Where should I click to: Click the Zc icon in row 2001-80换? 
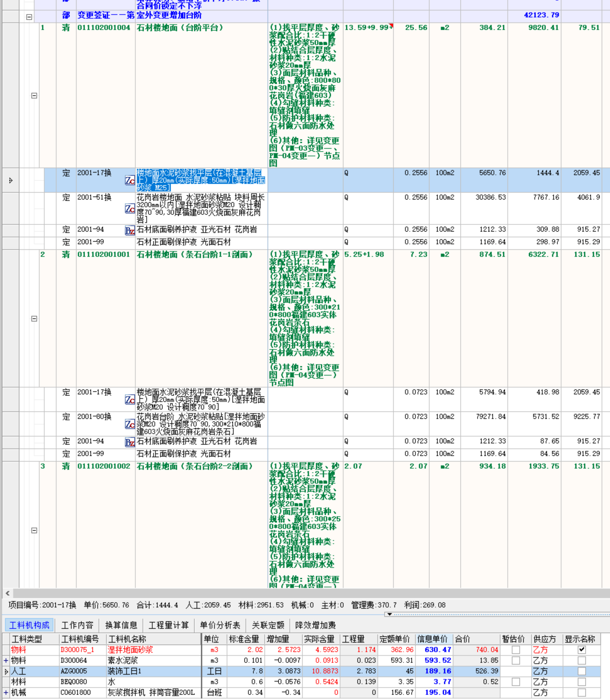tap(130, 424)
